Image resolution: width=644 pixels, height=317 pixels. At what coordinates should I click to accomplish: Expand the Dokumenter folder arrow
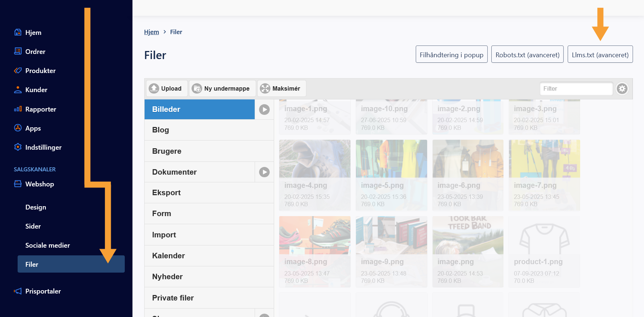click(x=264, y=172)
